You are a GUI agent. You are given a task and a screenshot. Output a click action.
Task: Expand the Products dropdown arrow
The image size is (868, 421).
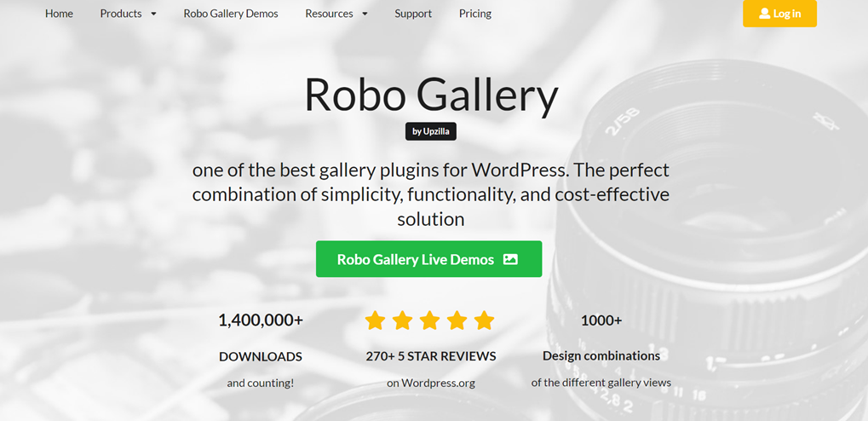153,14
